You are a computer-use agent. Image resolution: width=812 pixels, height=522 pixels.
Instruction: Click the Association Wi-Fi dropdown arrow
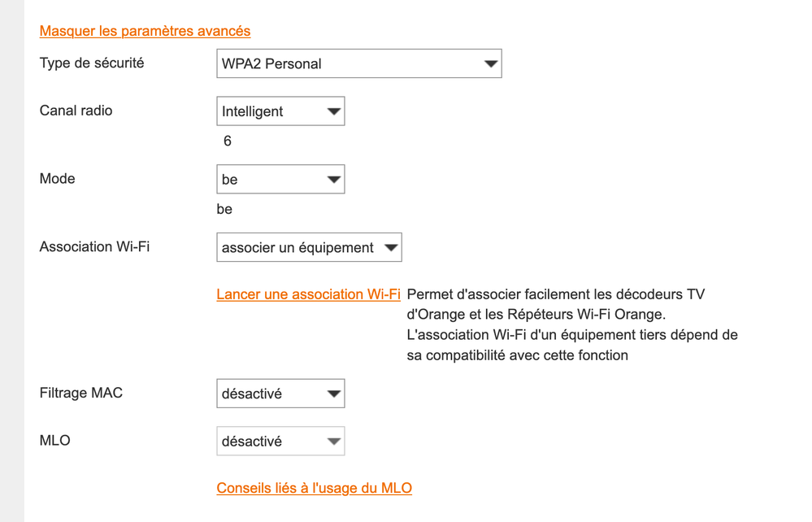(391, 248)
